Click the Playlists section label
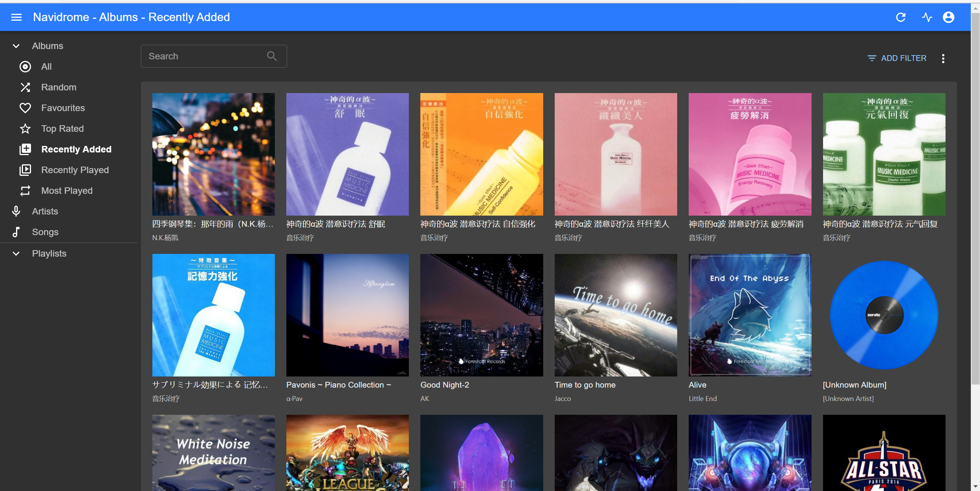Image resolution: width=980 pixels, height=491 pixels. 49,254
